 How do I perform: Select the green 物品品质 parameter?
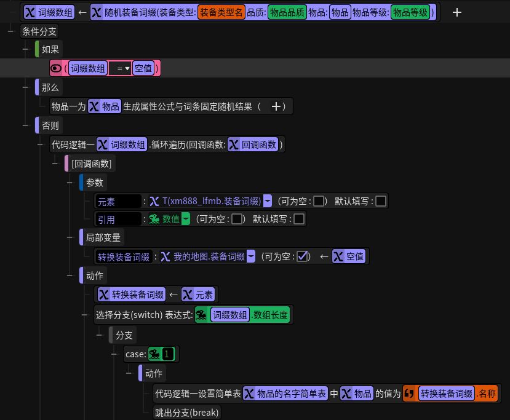click(x=287, y=12)
